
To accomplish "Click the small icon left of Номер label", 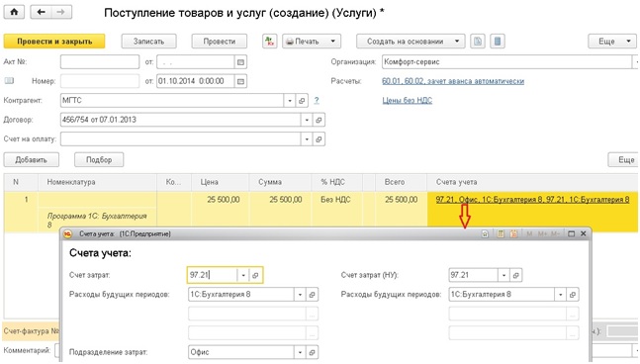I will [9, 81].
